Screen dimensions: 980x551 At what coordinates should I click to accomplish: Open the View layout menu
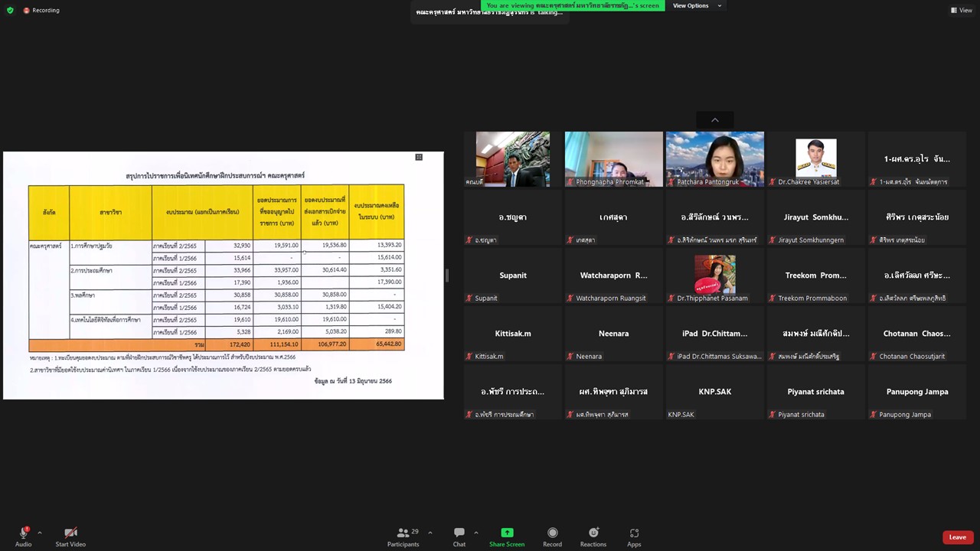pos(961,10)
